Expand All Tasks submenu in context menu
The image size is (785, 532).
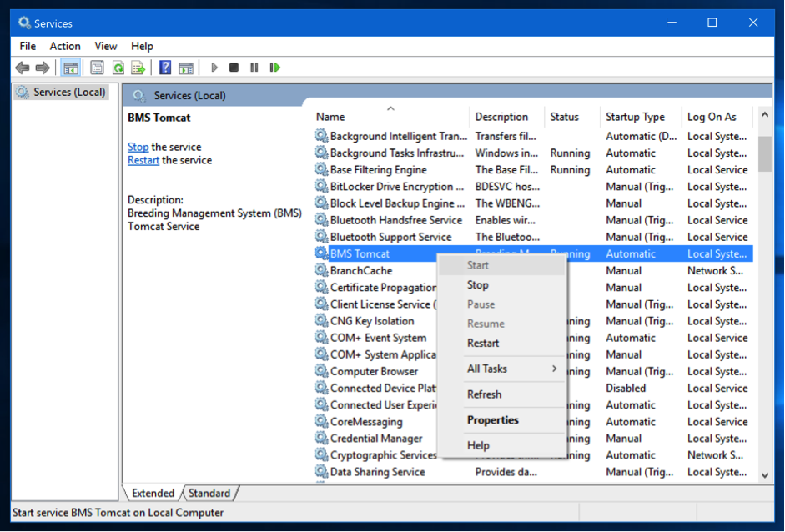pyautogui.click(x=501, y=369)
